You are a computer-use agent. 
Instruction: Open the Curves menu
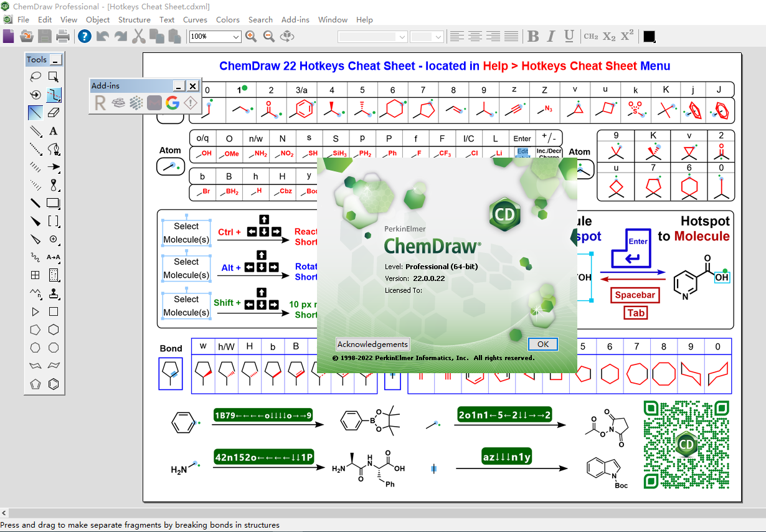pos(195,20)
